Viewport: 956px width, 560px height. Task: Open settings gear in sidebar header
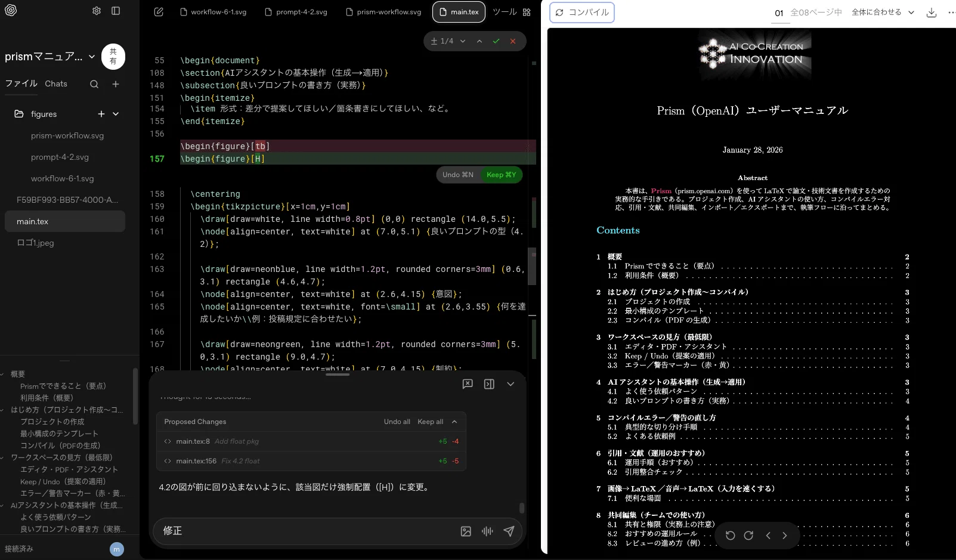[97, 11]
